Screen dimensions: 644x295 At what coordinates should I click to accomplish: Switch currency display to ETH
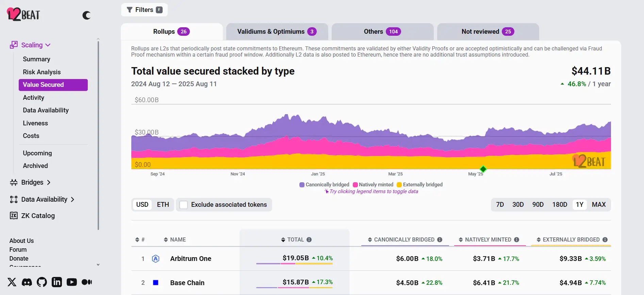coord(163,205)
